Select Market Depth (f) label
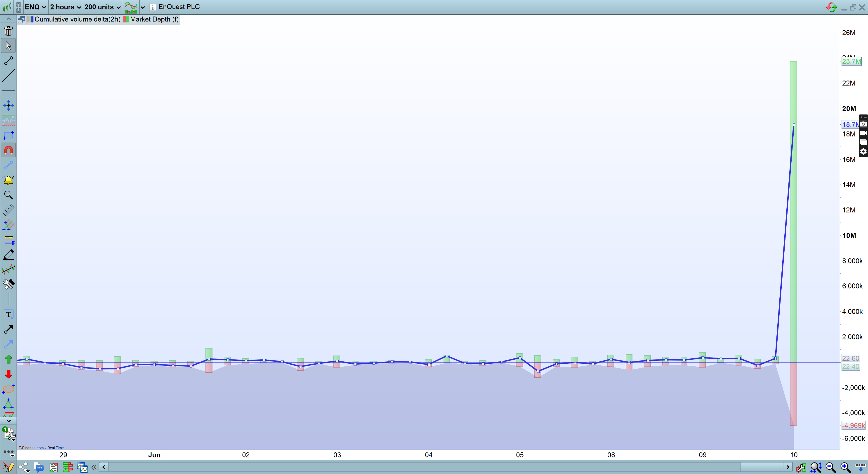 coord(154,19)
